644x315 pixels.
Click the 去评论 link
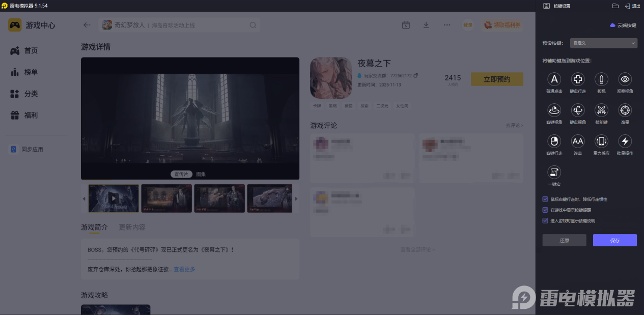click(x=514, y=125)
